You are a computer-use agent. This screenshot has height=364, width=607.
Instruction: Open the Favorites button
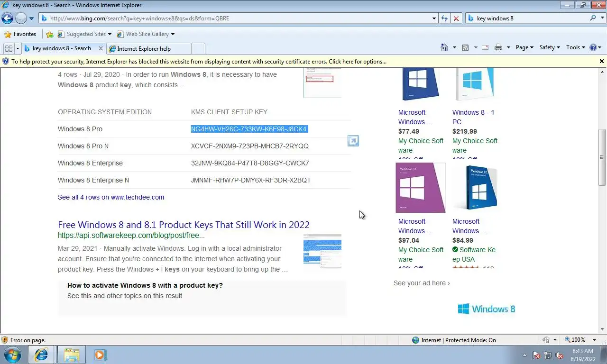click(20, 34)
